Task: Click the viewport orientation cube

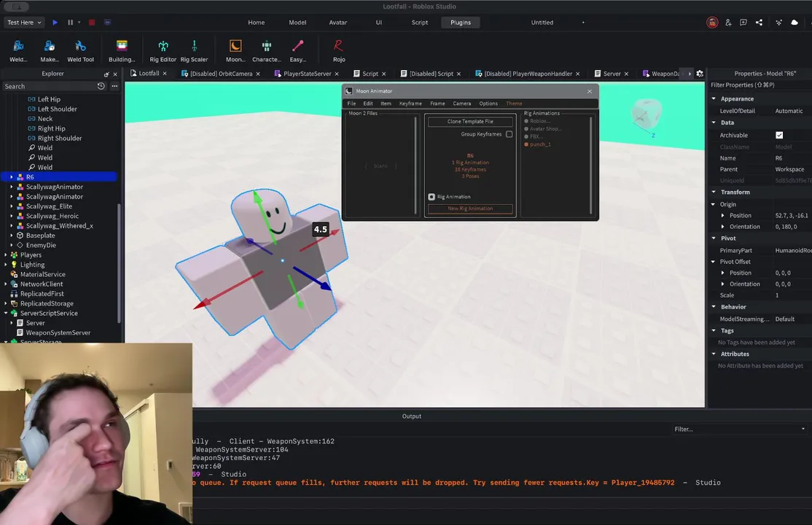Action: pos(647,114)
